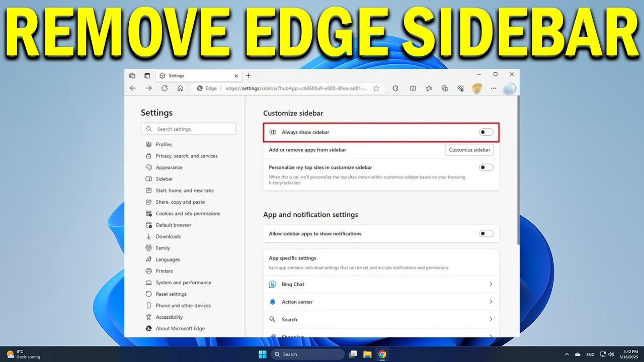Click the ENG language indicator
The height and width of the screenshot is (362, 644).
(590, 354)
